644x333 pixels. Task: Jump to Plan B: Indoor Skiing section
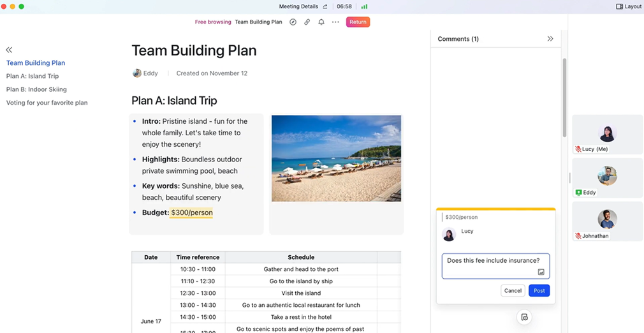pos(36,89)
